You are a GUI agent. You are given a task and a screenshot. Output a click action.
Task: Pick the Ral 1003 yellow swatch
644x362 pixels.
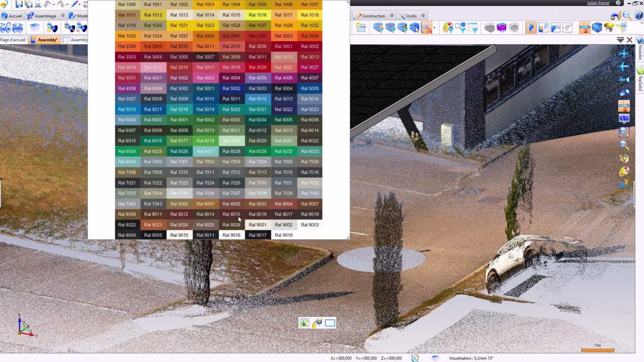click(205, 5)
